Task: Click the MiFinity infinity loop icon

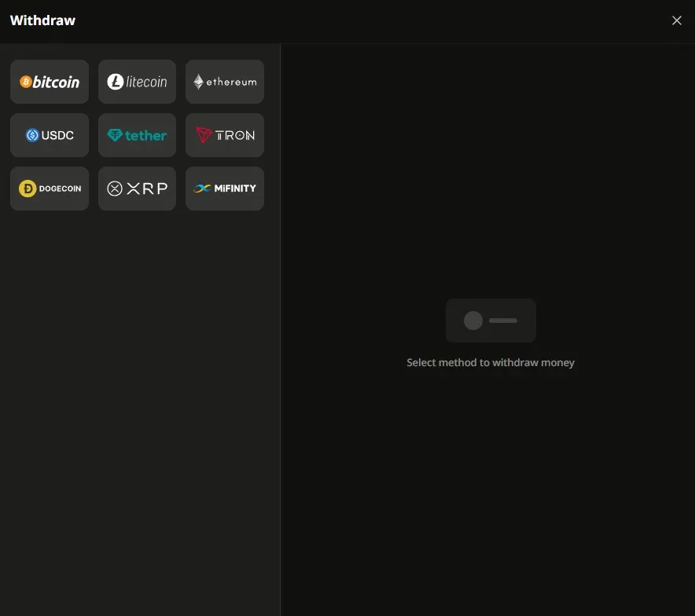Action: pyautogui.click(x=202, y=189)
